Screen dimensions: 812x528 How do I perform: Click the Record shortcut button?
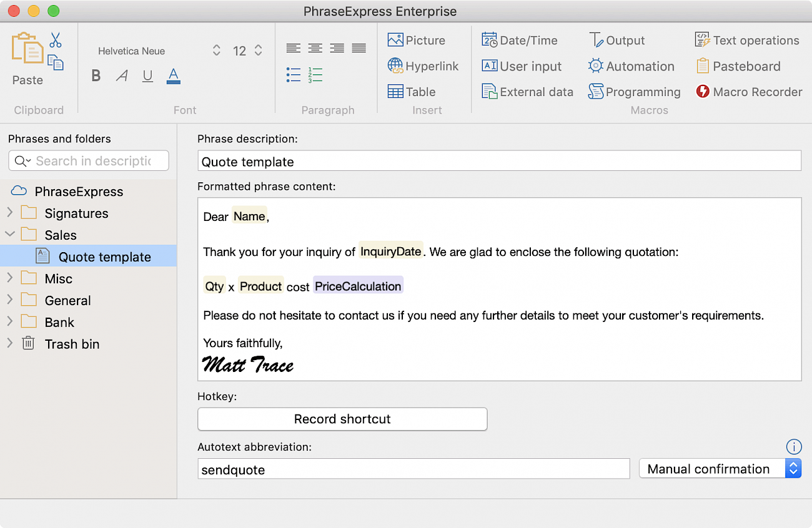pyautogui.click(x=342, y=419)
